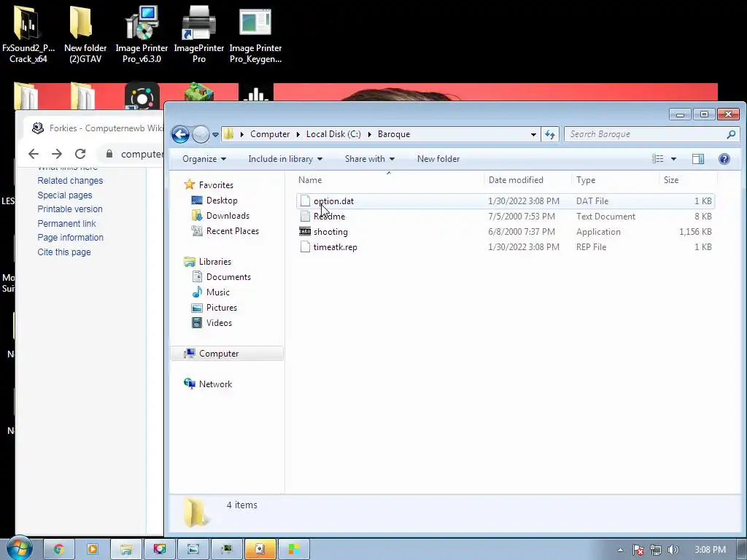The image size is (747, 560).
Task: Open Windows Explorer taskbar icon
Action: (126, 549)
